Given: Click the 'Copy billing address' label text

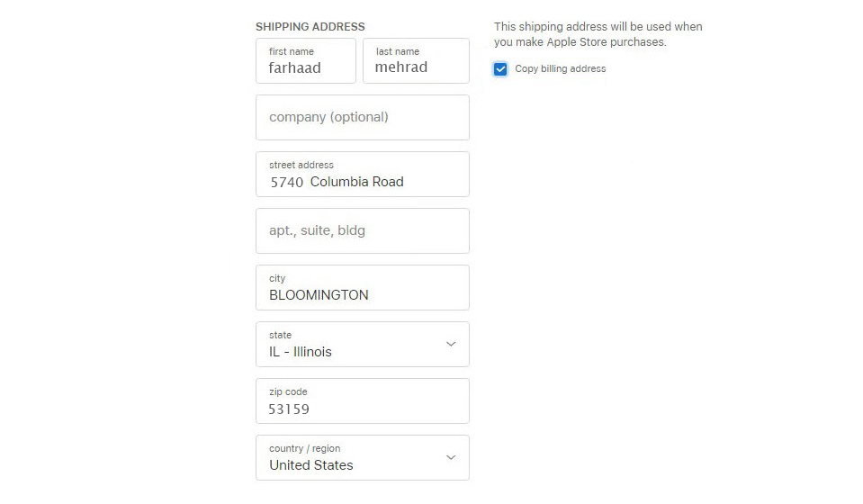Looking at the screenshot, I should tap(561, 68).
